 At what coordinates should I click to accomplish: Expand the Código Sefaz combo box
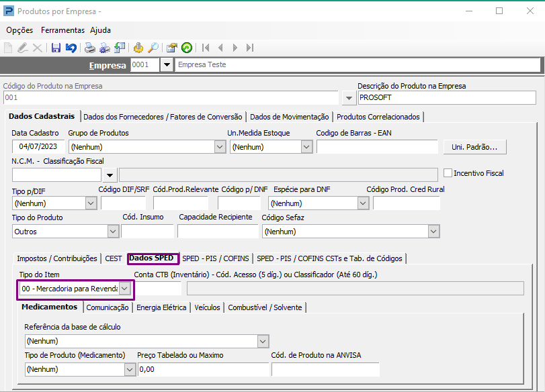pyautogui.click(x=433, y=232)
